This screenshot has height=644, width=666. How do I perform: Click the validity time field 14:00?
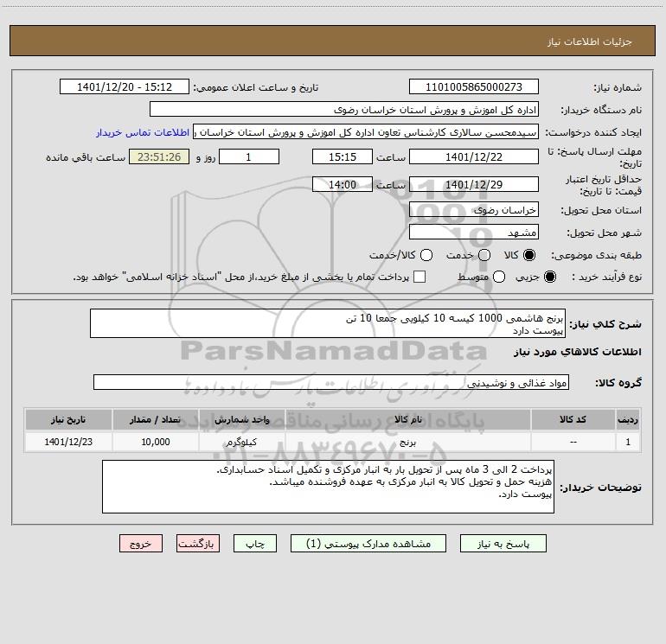click(343, 184)
